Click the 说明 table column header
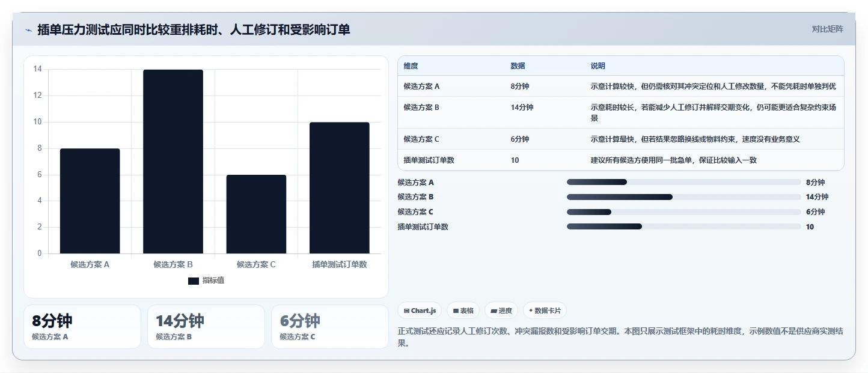 [x=598, y=65]
